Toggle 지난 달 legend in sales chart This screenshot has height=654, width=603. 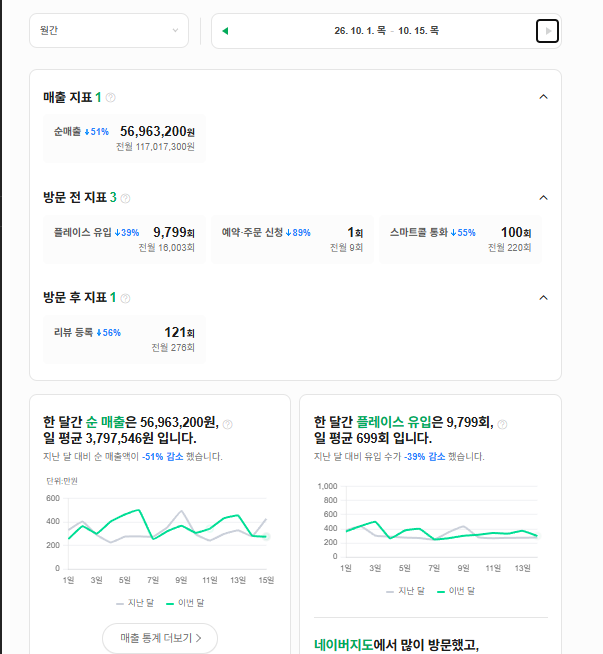point(135,603)
